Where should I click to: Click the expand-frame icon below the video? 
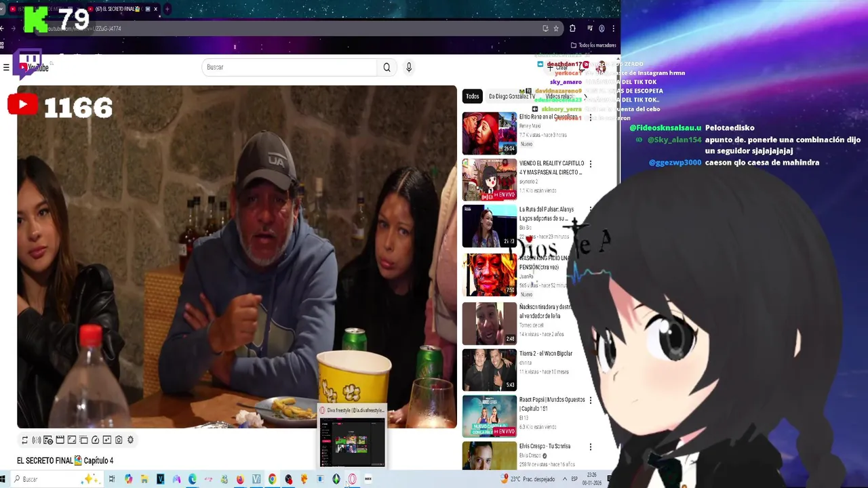[x=72, y=440]
